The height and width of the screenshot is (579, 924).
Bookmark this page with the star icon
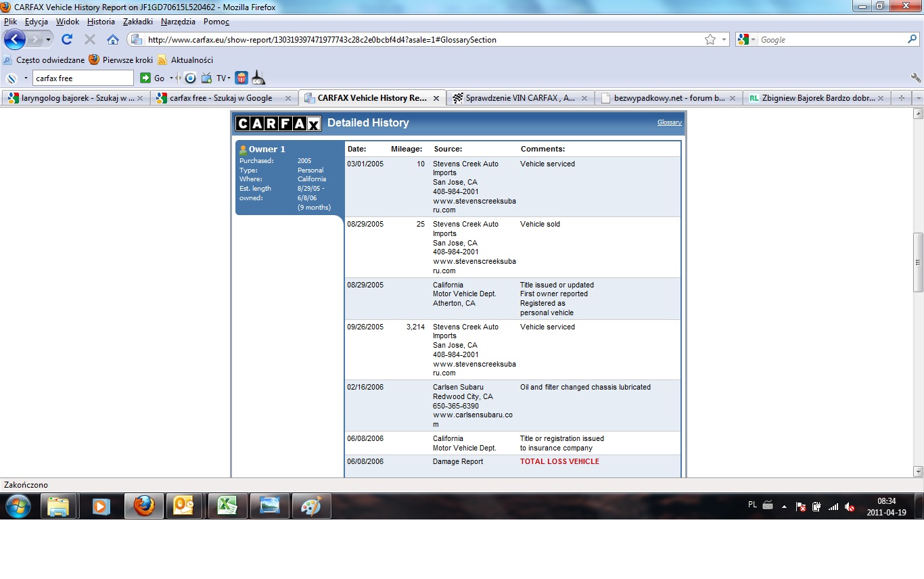pos(710,40)
